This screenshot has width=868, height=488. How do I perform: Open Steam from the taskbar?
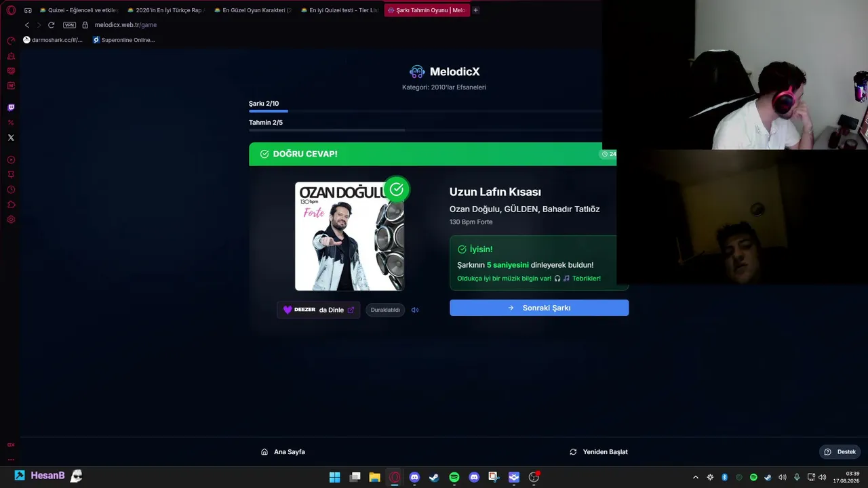click(434, 477)
